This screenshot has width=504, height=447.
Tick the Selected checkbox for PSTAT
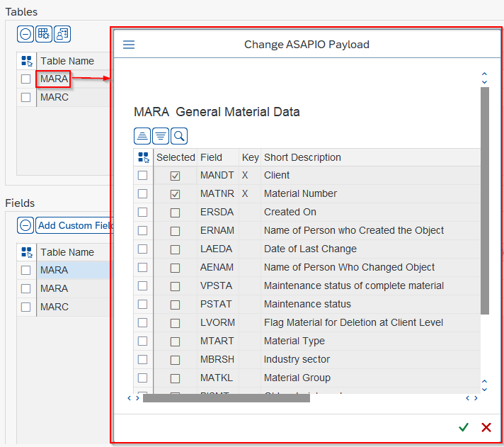(175, 305)
